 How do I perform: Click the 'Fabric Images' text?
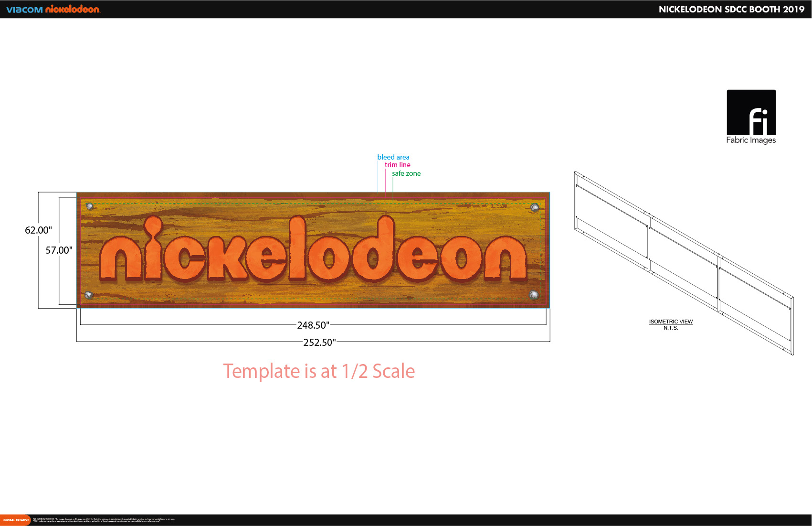coord(751,140)
